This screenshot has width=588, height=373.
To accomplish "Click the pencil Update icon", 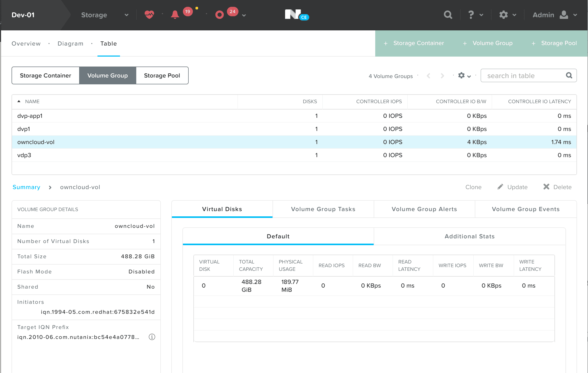I will coord(500,187).
